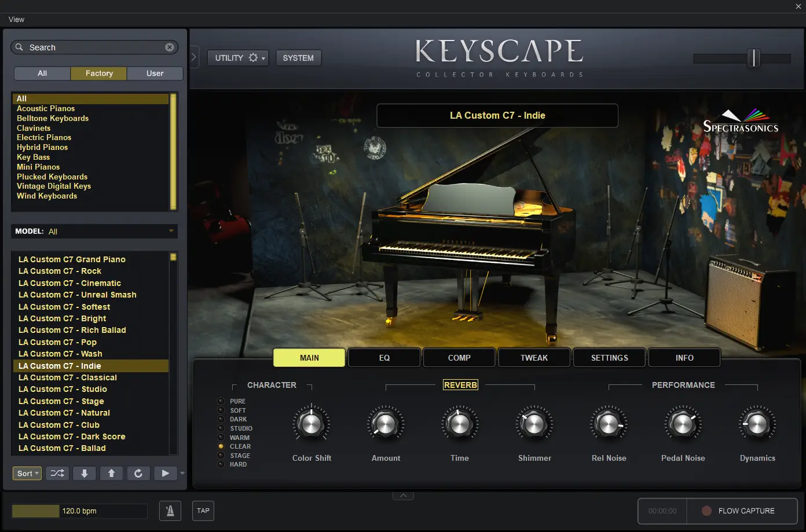Image resolution: width=806 pixels, height=532 pixels.
Task: Click the reverb Amount knob
Action: click(386, 424)
